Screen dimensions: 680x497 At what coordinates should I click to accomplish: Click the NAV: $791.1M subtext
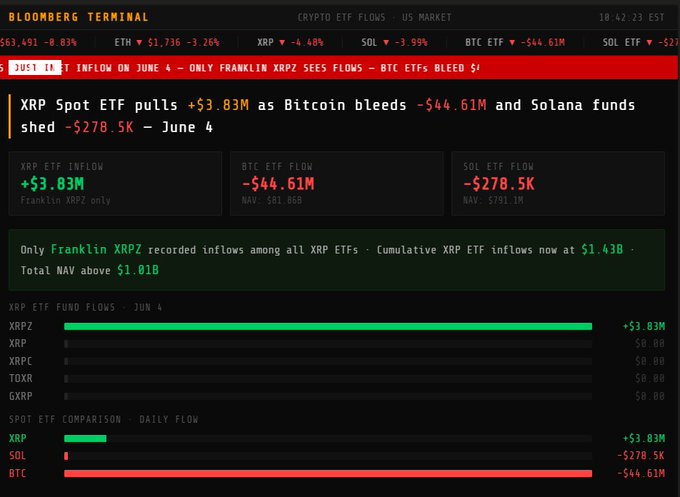pyautogui.click(x=493, y=200)
